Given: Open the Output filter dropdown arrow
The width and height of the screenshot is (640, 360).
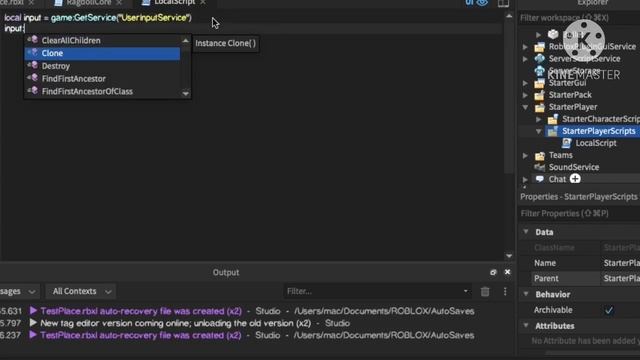Looking at the screenshot, I should [466, 291].
